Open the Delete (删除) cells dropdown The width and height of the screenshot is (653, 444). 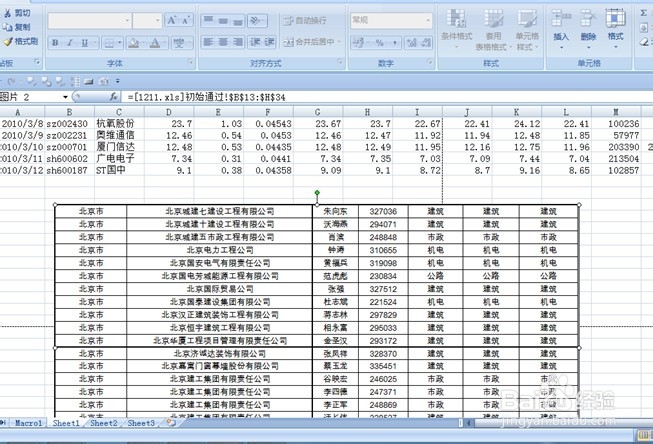click(x=588, y=47)
